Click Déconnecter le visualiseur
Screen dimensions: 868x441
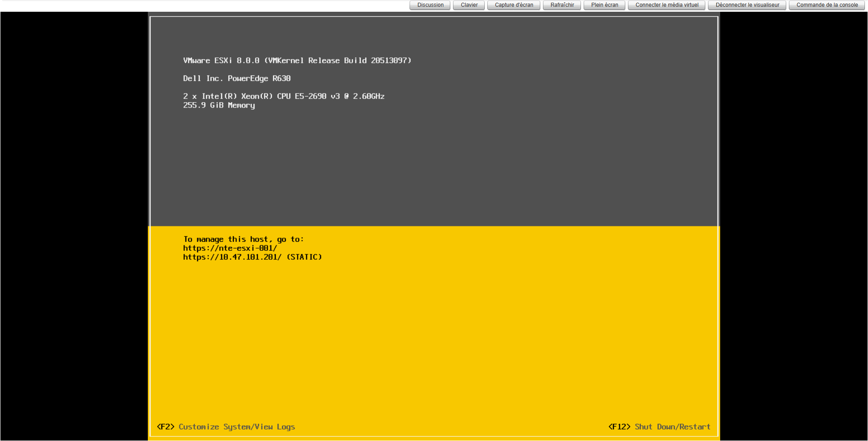(747, 5)
